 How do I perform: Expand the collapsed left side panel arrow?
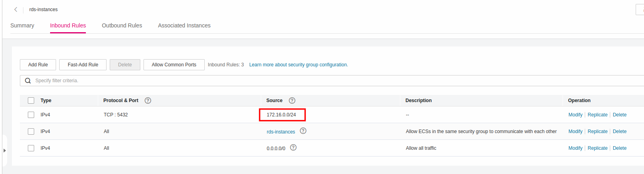(x=4, y=151)
